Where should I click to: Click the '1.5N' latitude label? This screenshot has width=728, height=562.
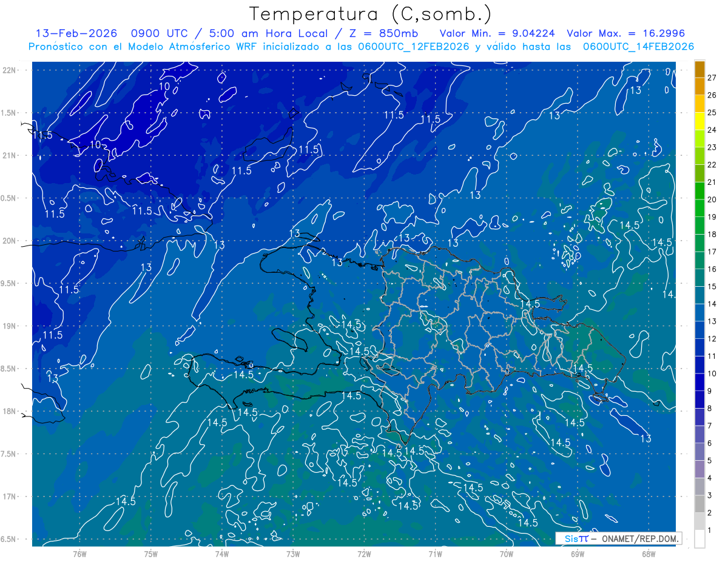(x=10, y=113)
